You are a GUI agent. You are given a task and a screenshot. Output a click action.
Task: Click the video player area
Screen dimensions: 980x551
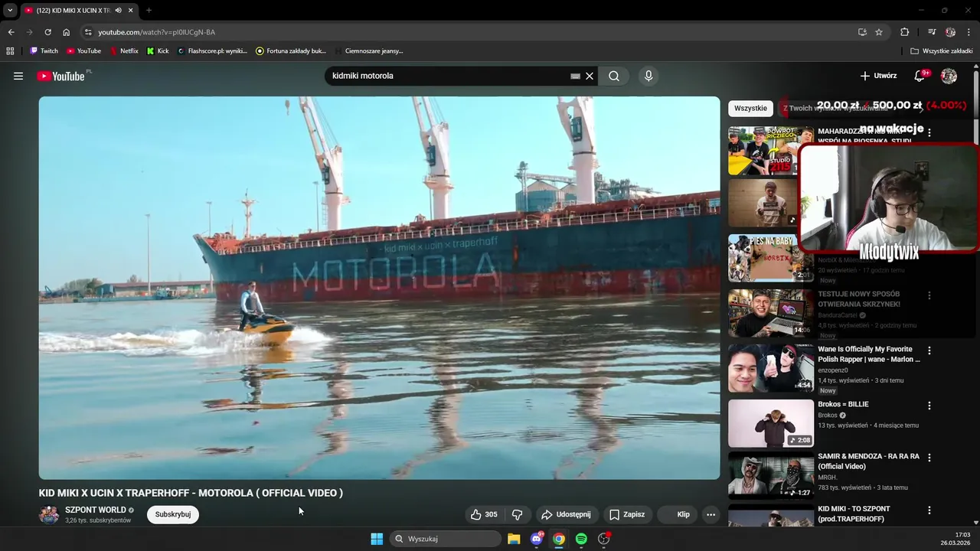click(379, 288)
